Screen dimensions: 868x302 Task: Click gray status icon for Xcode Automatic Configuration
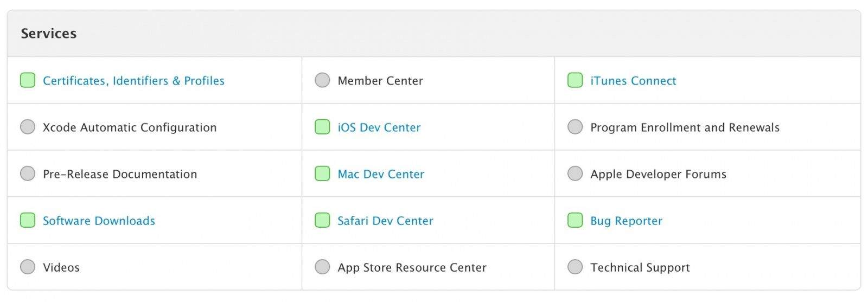(28, 127)
